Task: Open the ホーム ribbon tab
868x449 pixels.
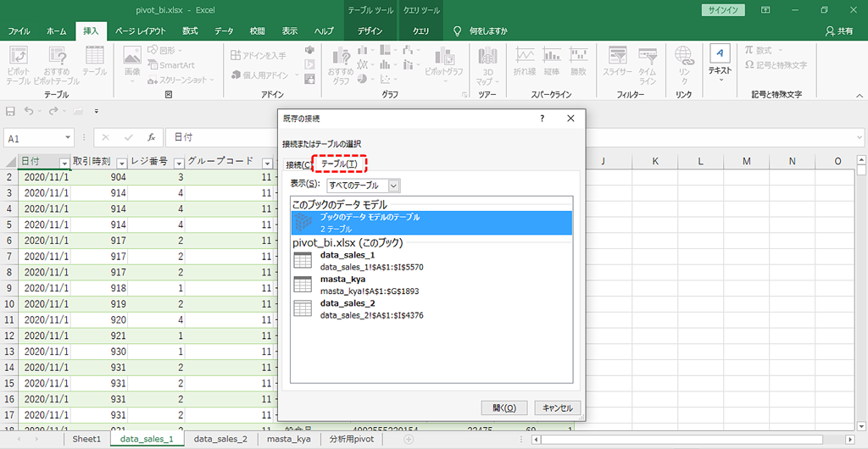Action: click(57, 31)
